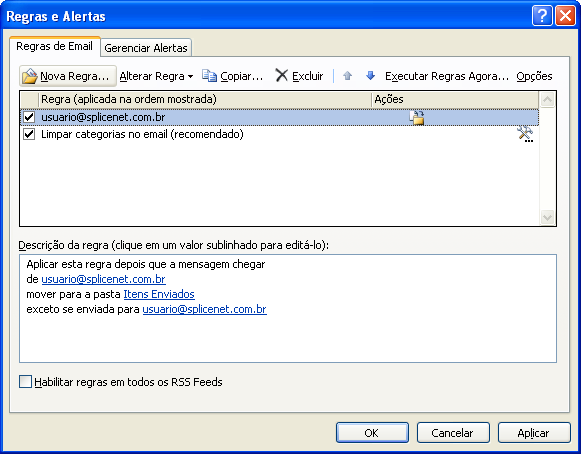Image resolution: width=581 pixels, height=454 pixels.
Task: Delete rule with the Excluir X icon
Action: pyautogui.click(x=282, y=75)
